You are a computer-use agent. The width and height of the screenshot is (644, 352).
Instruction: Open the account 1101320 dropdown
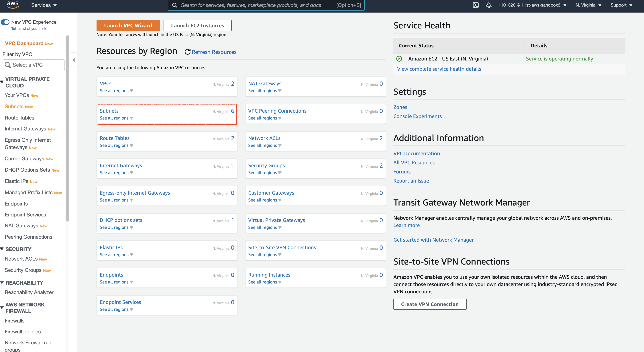(x=533, y=5)
